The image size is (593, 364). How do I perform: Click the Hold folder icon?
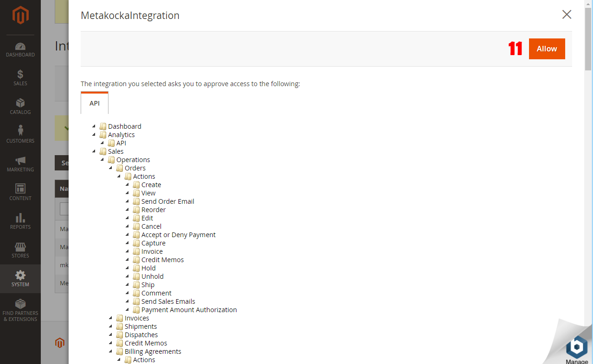[136, 268]
